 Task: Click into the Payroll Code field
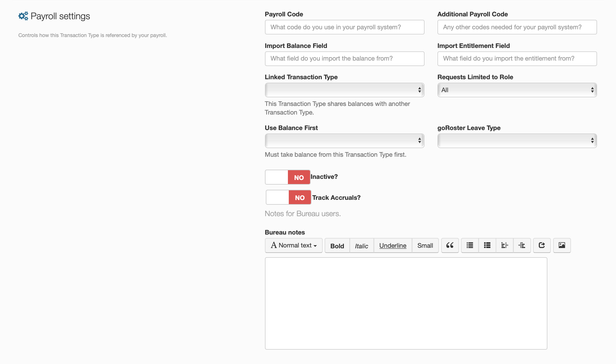344,27
